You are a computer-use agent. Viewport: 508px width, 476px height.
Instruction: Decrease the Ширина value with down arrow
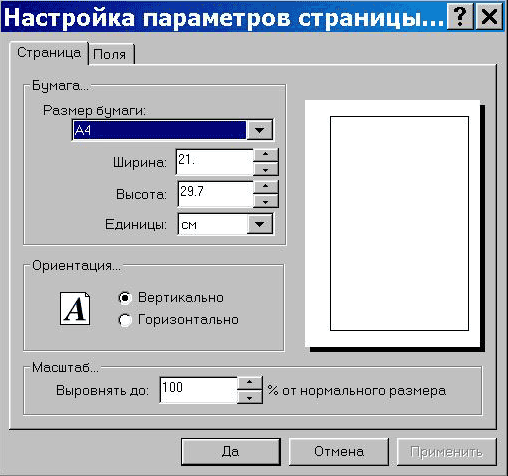pos(265,169)
